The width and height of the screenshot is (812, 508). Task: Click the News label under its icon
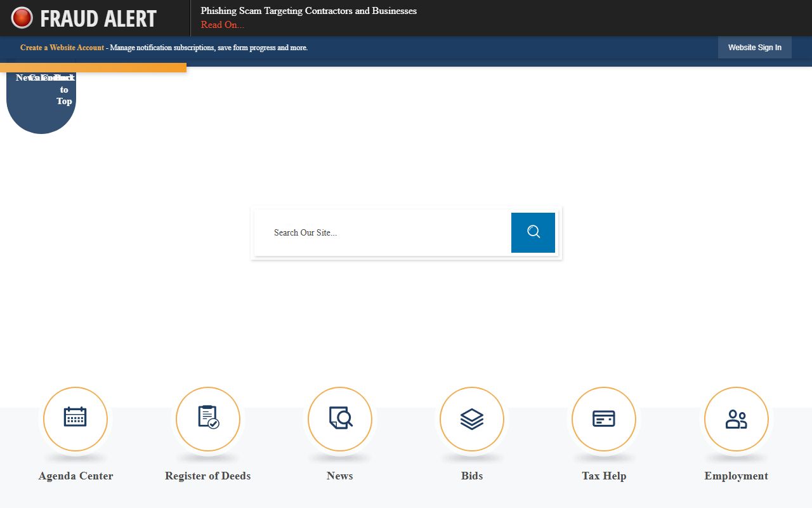pos(340,476)
